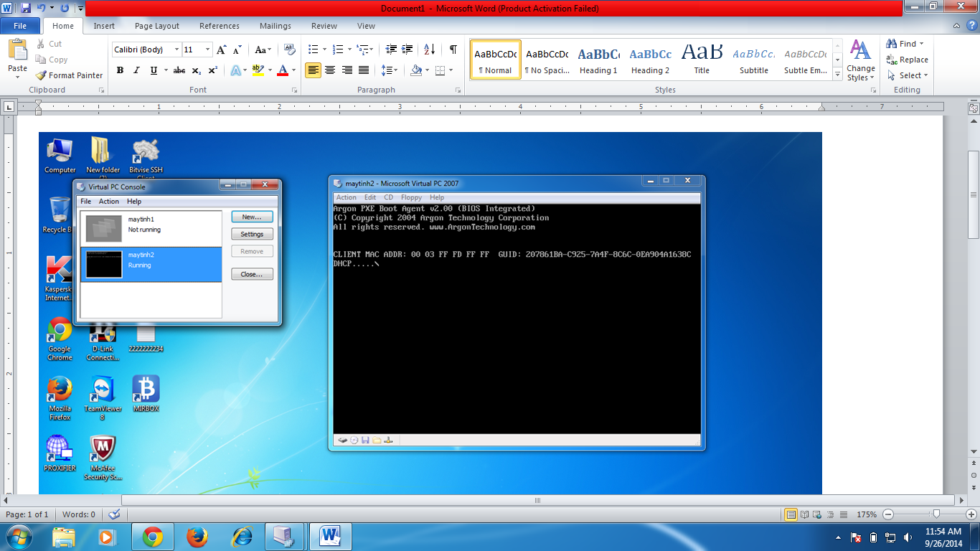Click the Grow Font icon
The width and height of the screenshot is (980, 551).
[221, 50]
